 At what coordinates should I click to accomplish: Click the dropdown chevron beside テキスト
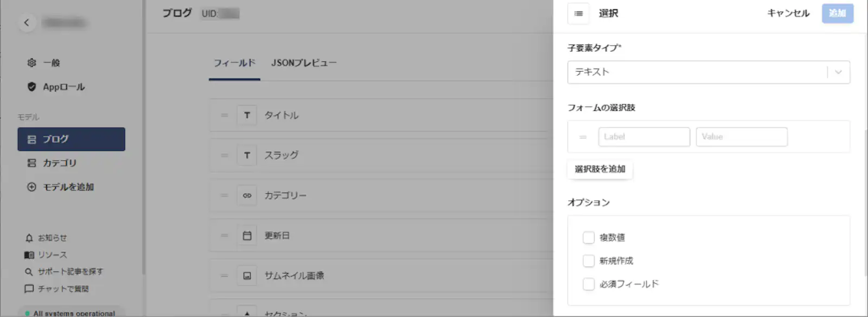[838, 72]
